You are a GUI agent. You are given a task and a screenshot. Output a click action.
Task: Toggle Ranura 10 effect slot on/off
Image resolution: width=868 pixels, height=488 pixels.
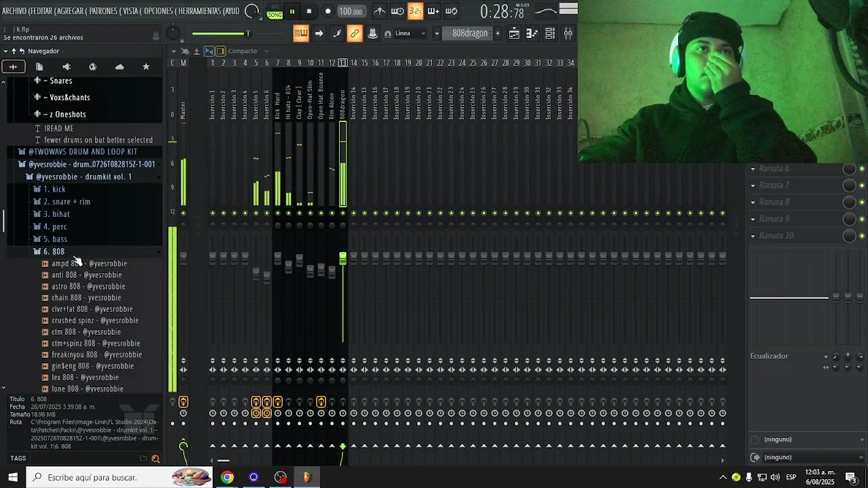click(x=862, y=236)
